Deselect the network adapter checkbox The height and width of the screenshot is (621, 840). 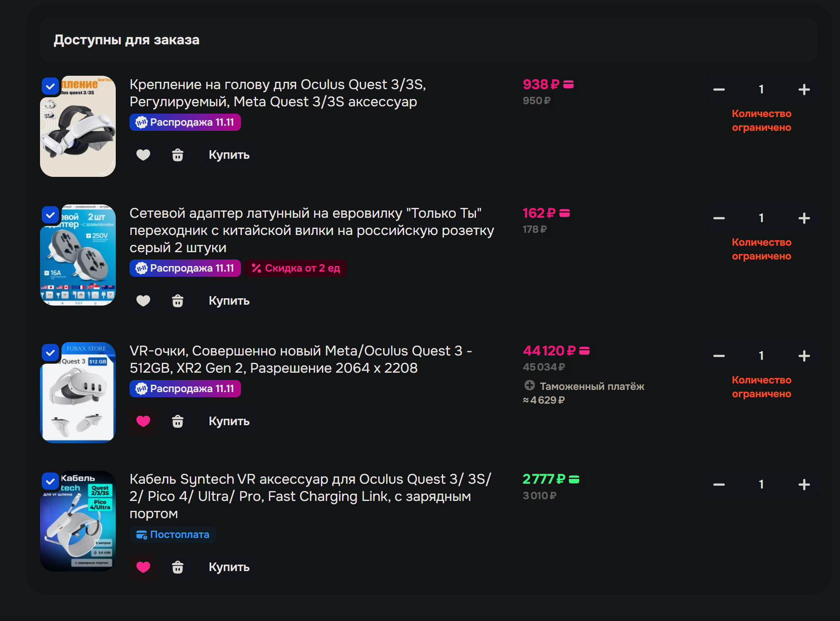coord(50,215)
